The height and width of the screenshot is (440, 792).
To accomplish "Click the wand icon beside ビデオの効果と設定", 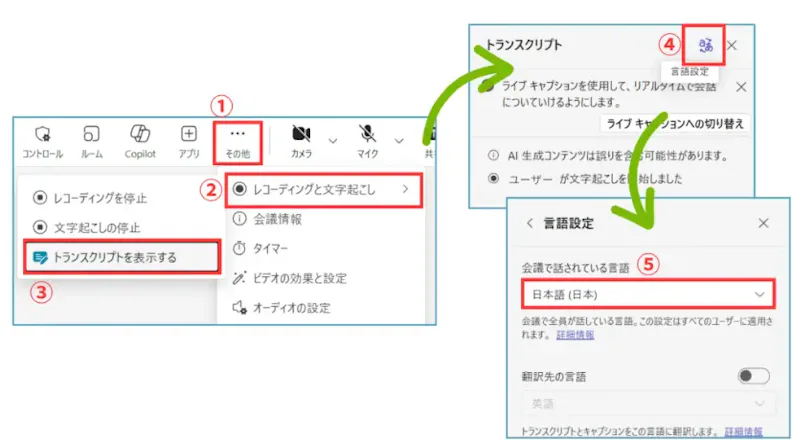I will [x=239, y=278].
